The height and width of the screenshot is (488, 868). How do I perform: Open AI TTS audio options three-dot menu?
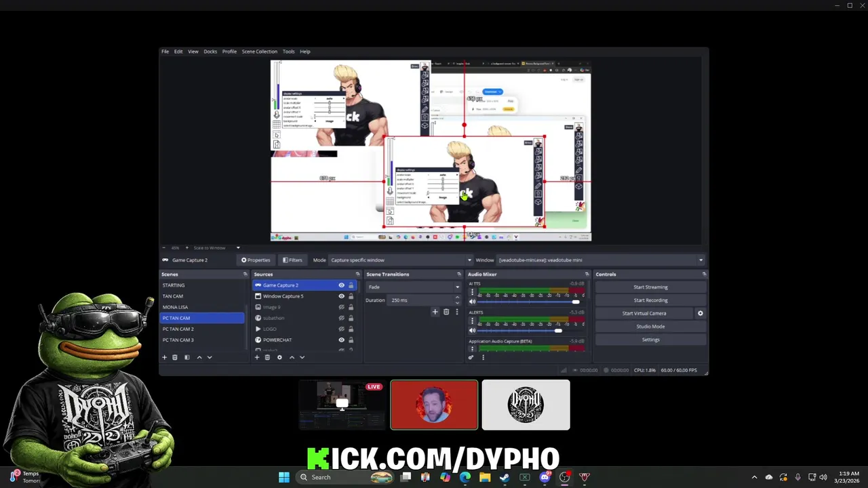click(472, 292)
